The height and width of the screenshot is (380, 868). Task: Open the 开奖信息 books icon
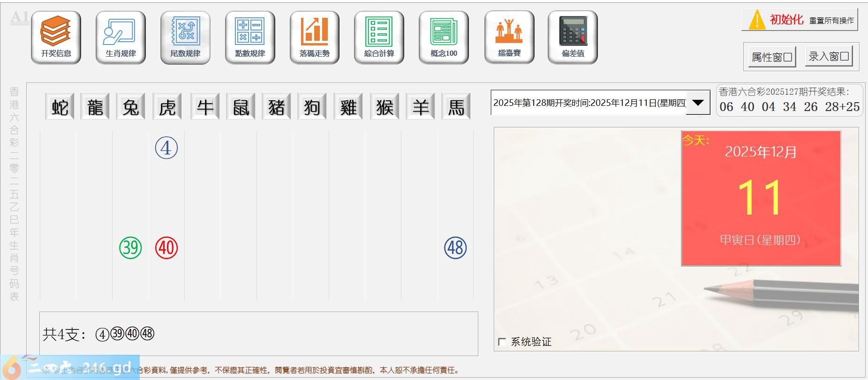coord(56,37)
